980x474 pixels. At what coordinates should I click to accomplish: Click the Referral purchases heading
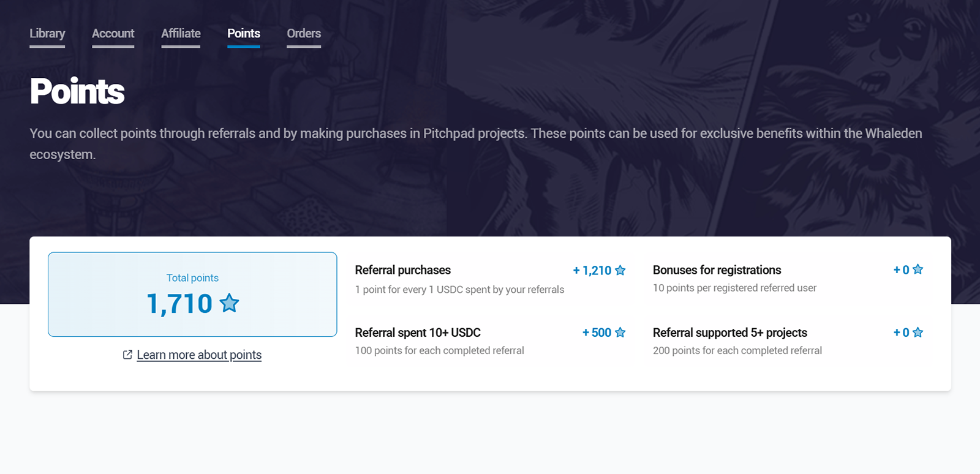tap(402, 270)
